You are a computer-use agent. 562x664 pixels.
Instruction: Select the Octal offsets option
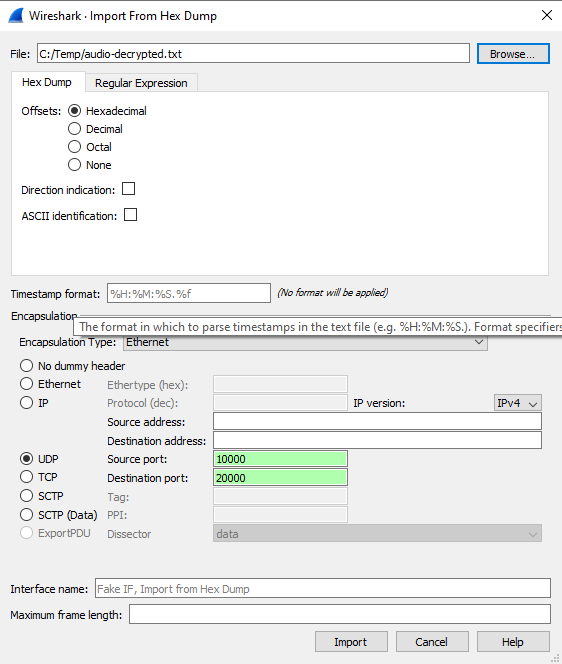pos(75,147)
